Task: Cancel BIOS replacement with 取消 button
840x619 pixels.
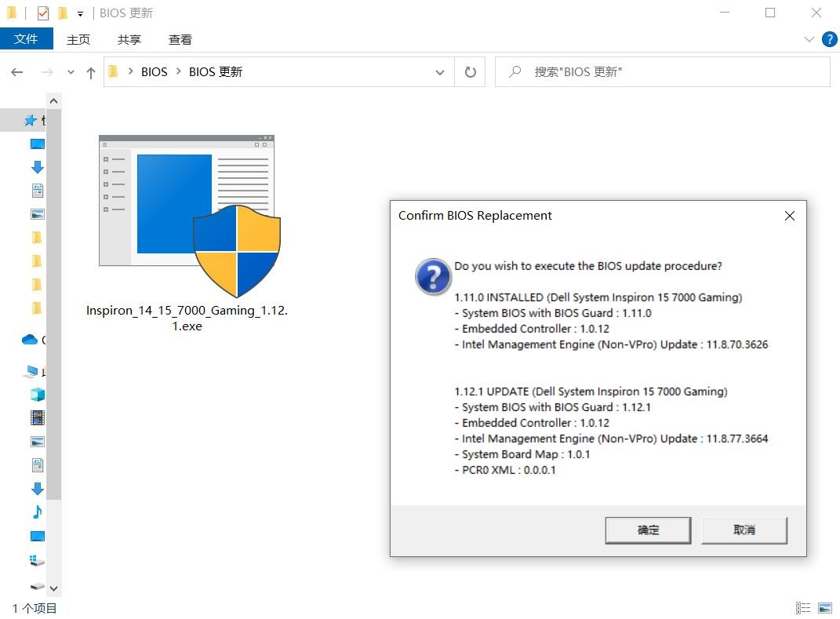Action: coord(743,530)
